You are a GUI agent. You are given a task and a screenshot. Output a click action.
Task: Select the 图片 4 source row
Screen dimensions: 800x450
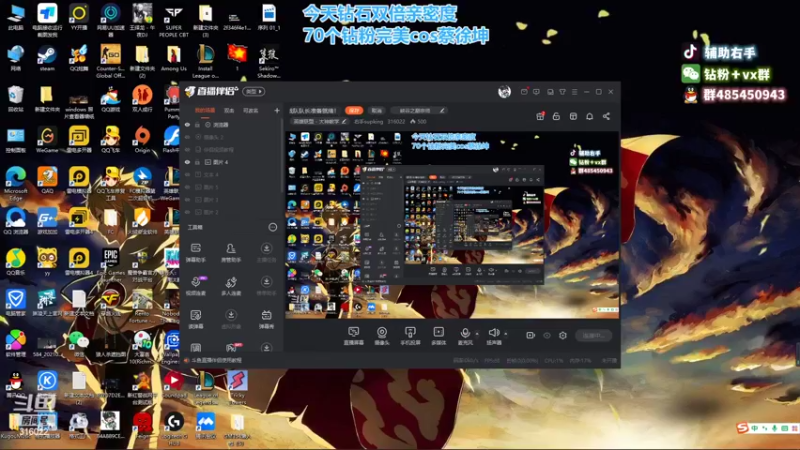(x=232, y=162)
